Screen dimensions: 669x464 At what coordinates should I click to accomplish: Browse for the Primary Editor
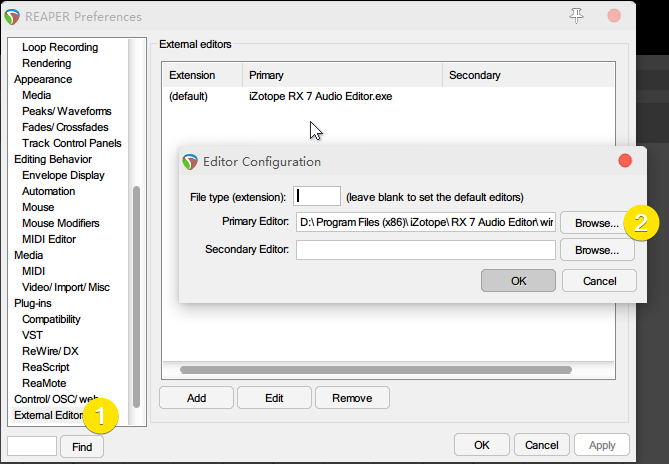[x=596, y=223]
